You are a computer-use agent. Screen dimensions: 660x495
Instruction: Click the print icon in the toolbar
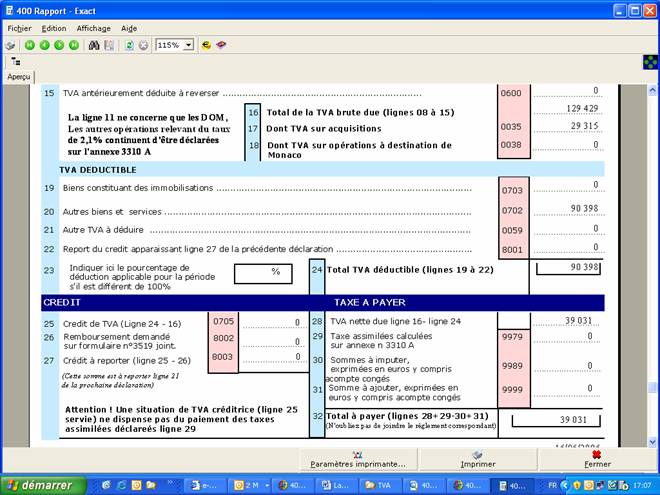point(10,45)
